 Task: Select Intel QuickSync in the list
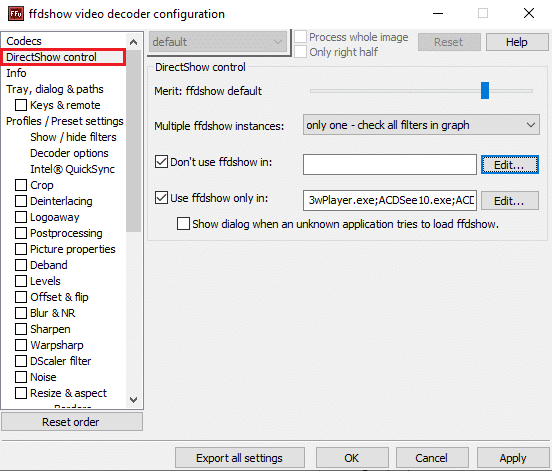tap(73, 169)
